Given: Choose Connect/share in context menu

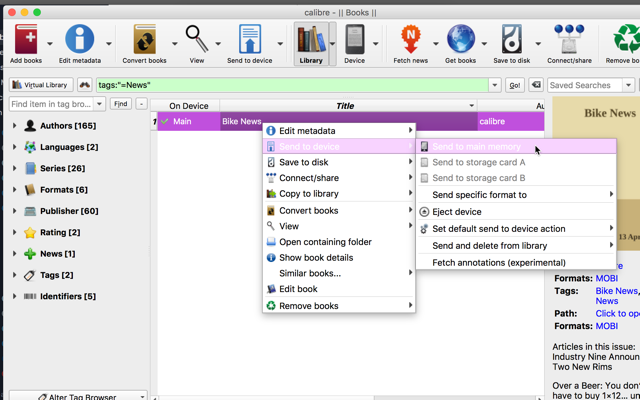Looking at the screenshot, I should tap(339, 178).
